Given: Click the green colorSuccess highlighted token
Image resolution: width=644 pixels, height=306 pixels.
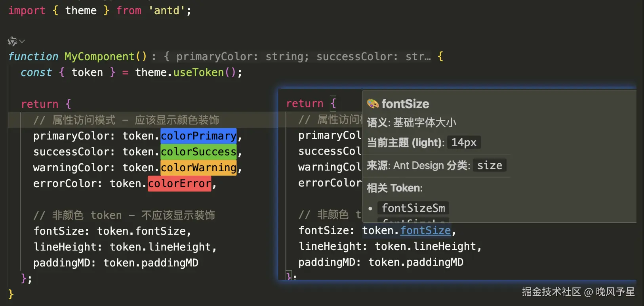Looking at the screenshot, I should pos(198,152).
